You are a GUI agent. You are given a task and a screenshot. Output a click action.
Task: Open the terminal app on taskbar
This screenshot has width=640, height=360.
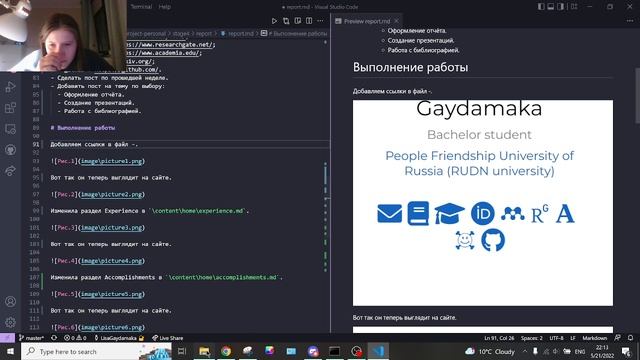335,351
